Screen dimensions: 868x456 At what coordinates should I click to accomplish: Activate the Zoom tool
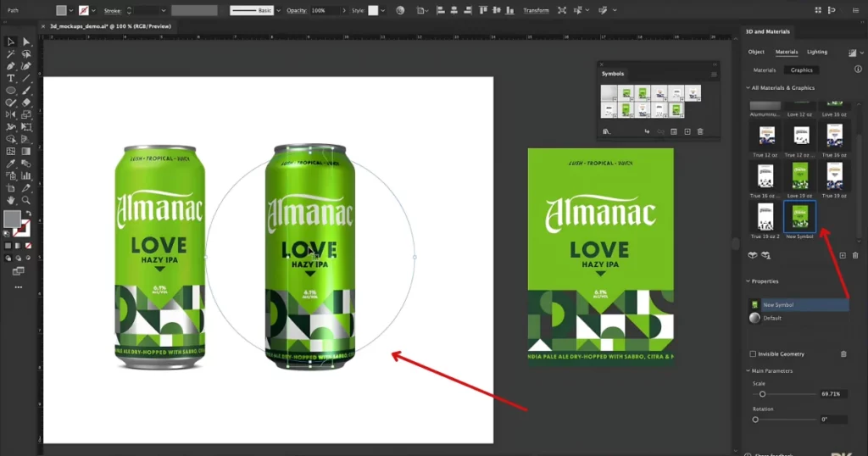coord(26,200)
